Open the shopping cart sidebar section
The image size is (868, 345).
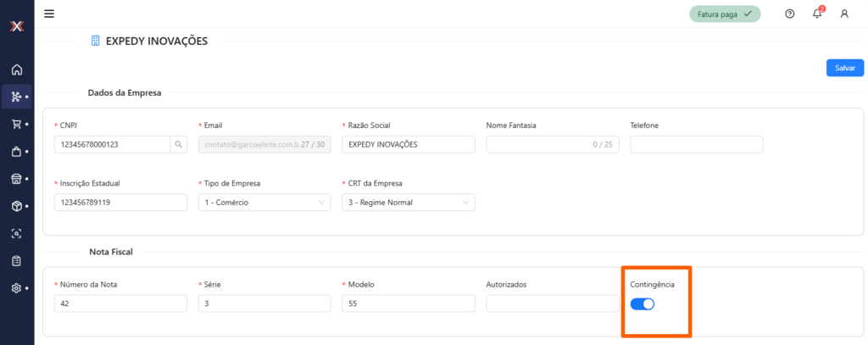pyautogui.click(x=16, y=125)
